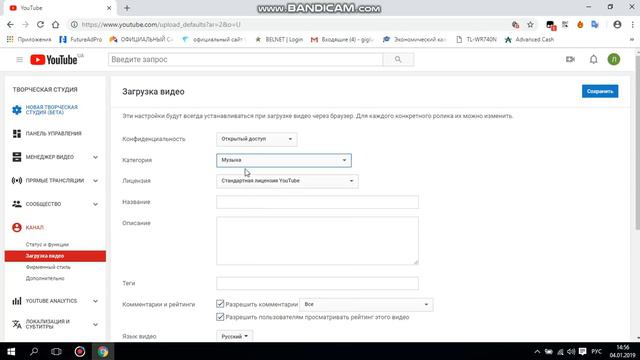Click the Community people icon

[x=17, y=204]
